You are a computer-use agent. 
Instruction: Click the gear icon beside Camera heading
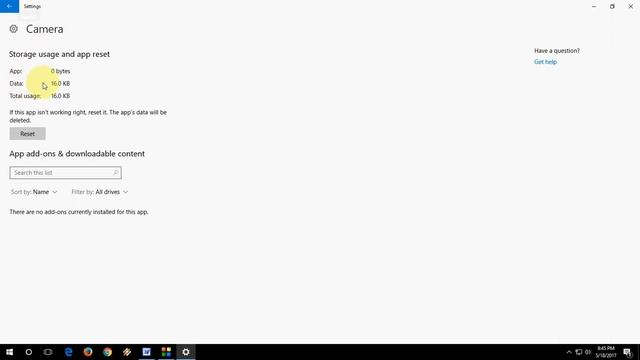click(x=13, y=29)
